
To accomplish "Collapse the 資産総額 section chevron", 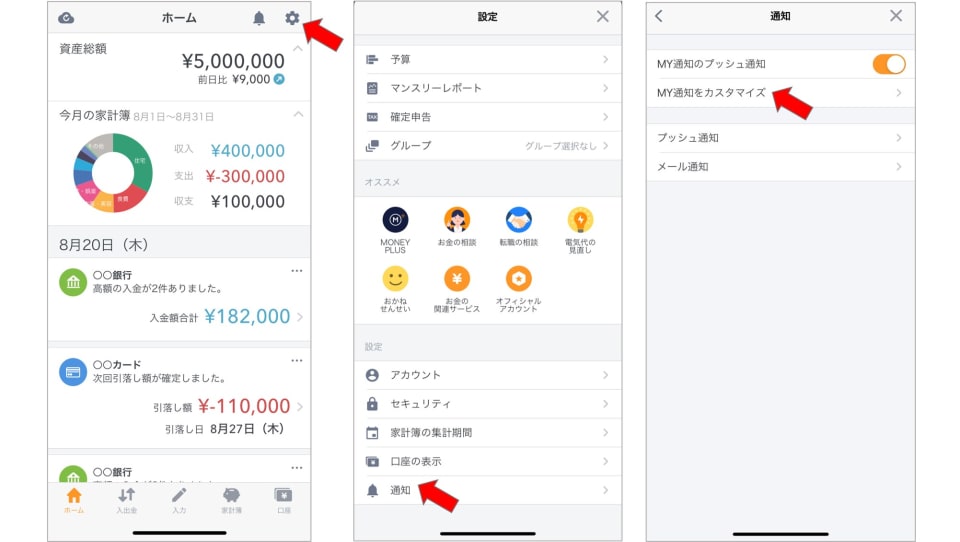I will pyautogui.click(x=298, y=48).
